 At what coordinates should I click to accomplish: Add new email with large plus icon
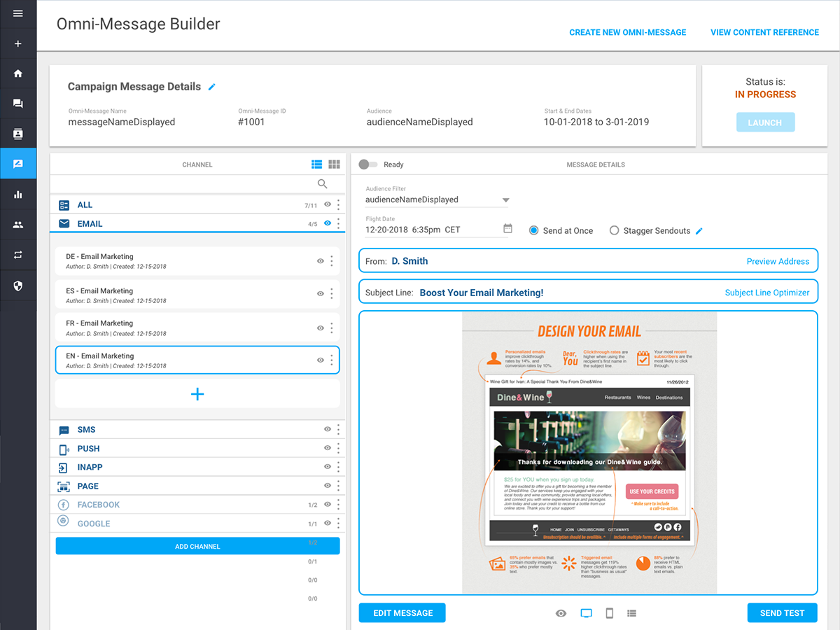point(197,394)
